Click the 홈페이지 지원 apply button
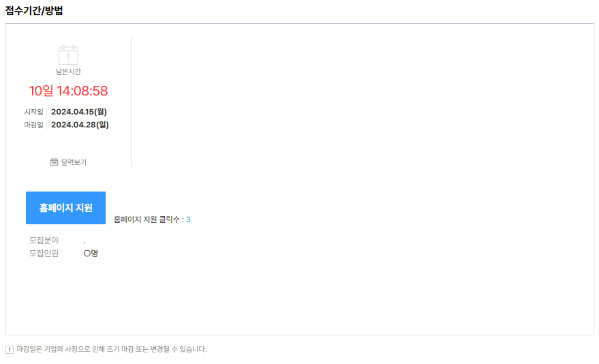Image resolution: width=599 pixels, height=364 pixels. [65, 208]
